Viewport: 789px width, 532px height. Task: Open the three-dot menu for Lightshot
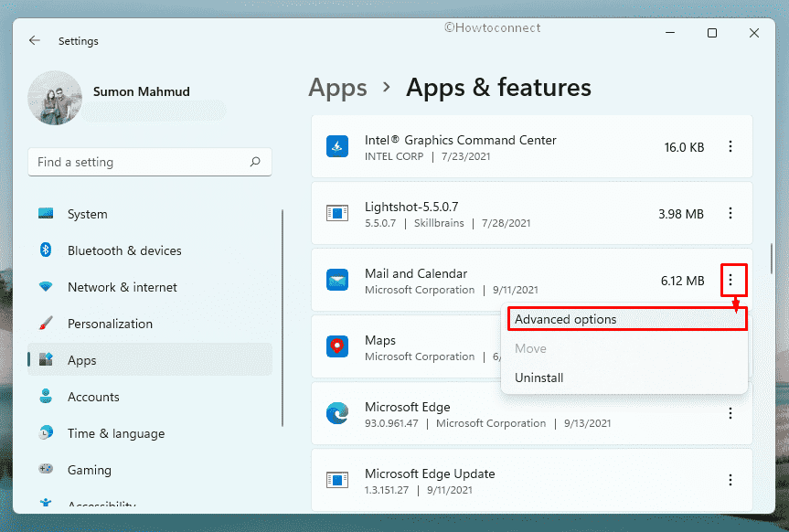pyautogui.click(x=730, y=213)
